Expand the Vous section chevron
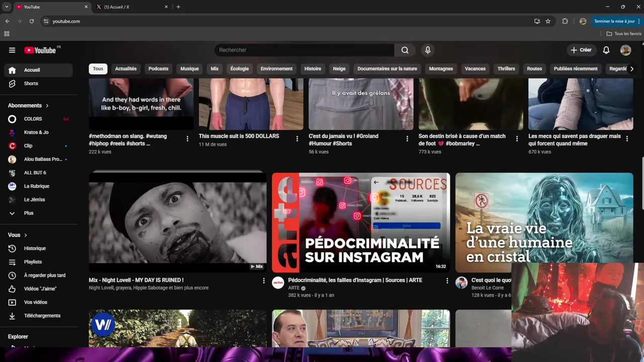The height and width of the screenshot is (362, 644). (26, 235)
